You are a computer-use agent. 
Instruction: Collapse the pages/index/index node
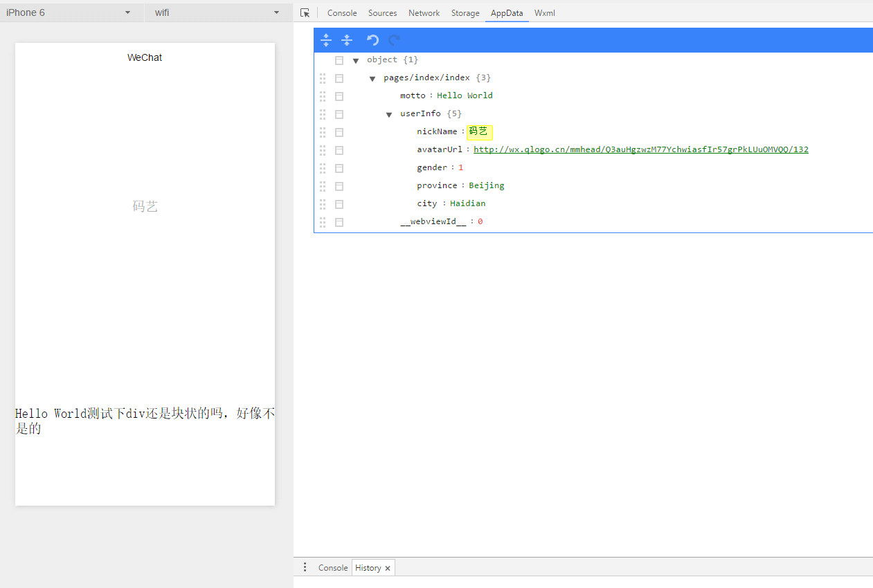pos(372,78)
